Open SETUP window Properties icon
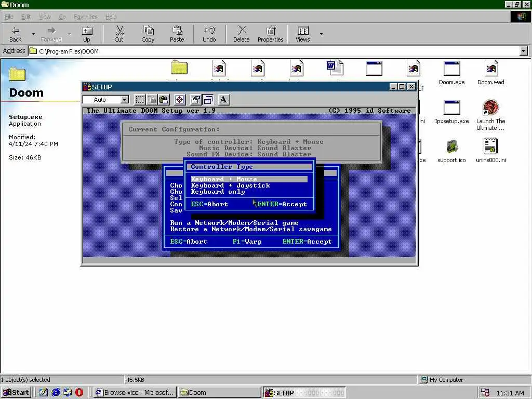 [195, 100]
